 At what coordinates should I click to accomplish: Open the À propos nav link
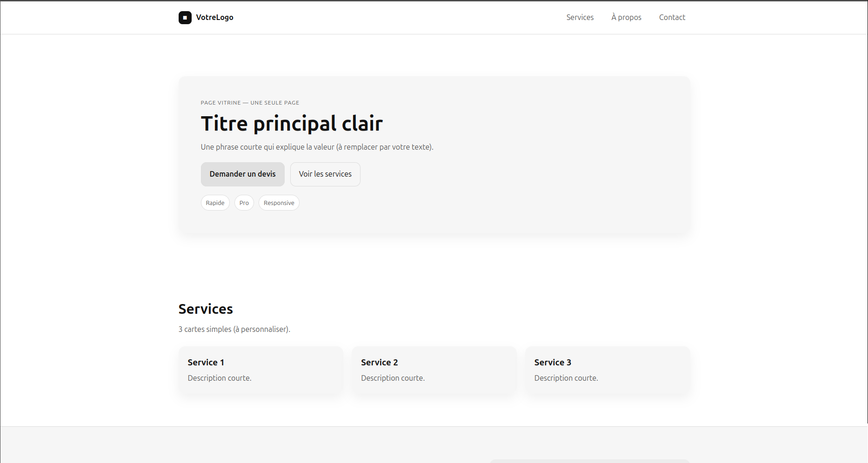[x=626, y=17]
